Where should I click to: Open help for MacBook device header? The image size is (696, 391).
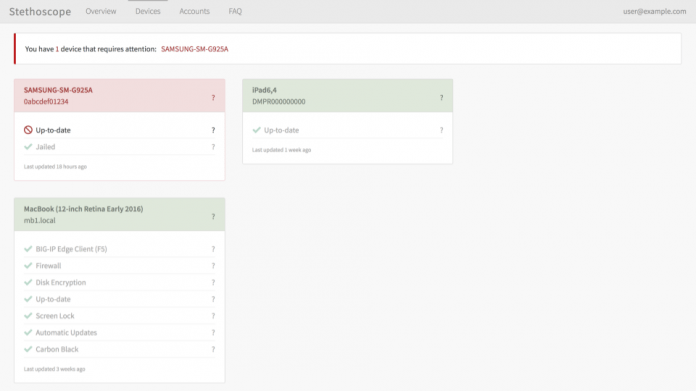213,217
